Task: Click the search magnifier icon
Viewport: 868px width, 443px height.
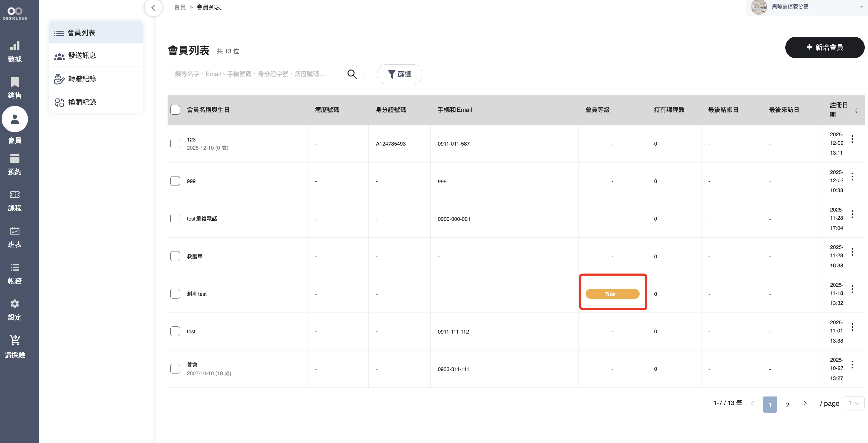Action: click(x=352, y=74)
